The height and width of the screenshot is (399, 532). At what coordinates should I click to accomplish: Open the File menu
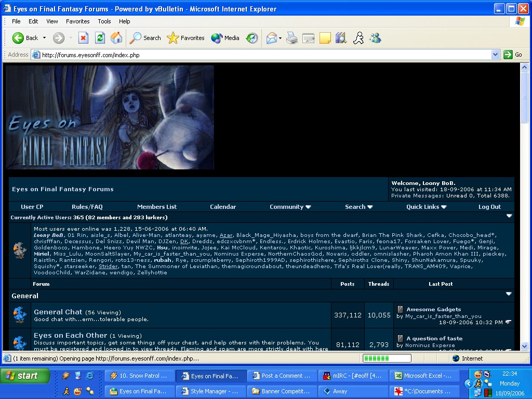[x=16, y=21]
